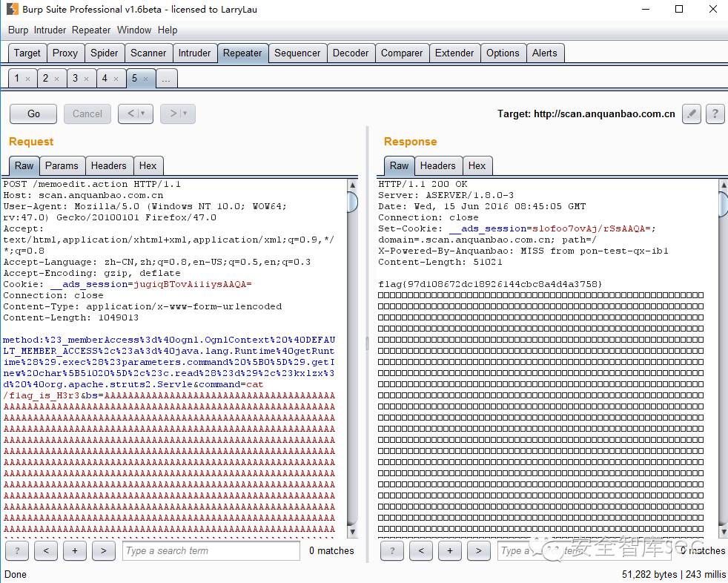The height and width of the screenshot is (583, 728).
Task: Switch to the Scanner tab
Action: 148,53
